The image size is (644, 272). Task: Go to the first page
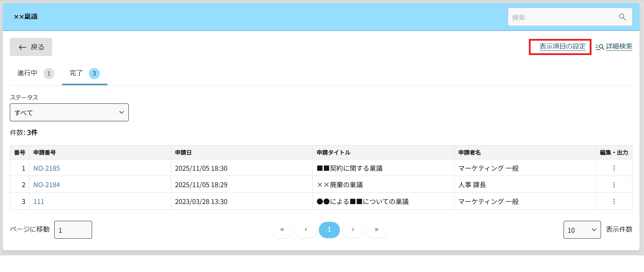pos(282,230)
